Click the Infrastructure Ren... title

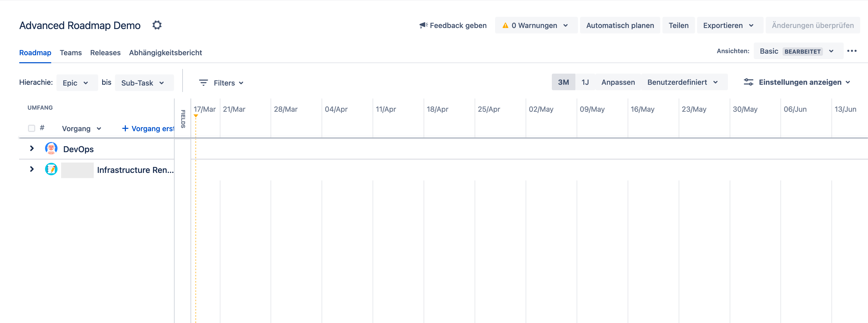[x=135, y=170]
